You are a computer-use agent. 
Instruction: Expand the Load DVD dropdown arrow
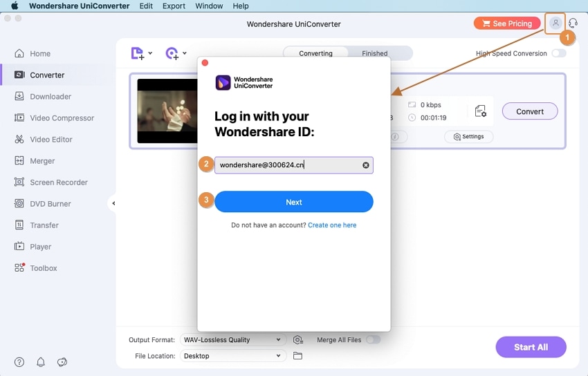[185, 53]
